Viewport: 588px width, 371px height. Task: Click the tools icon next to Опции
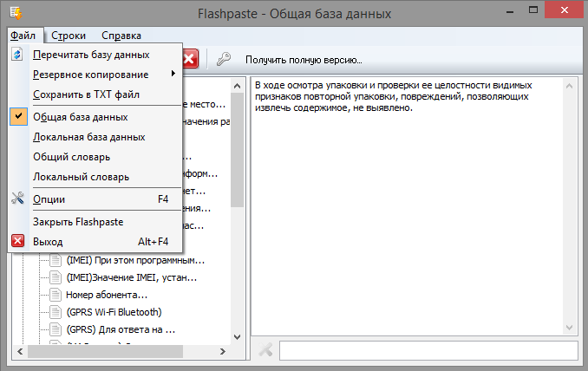coord(17,199)
